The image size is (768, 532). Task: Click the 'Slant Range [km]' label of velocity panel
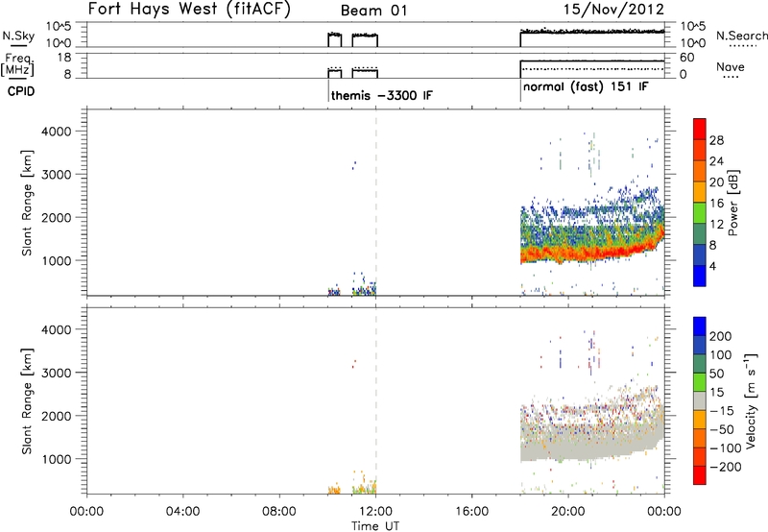[27, 401]
